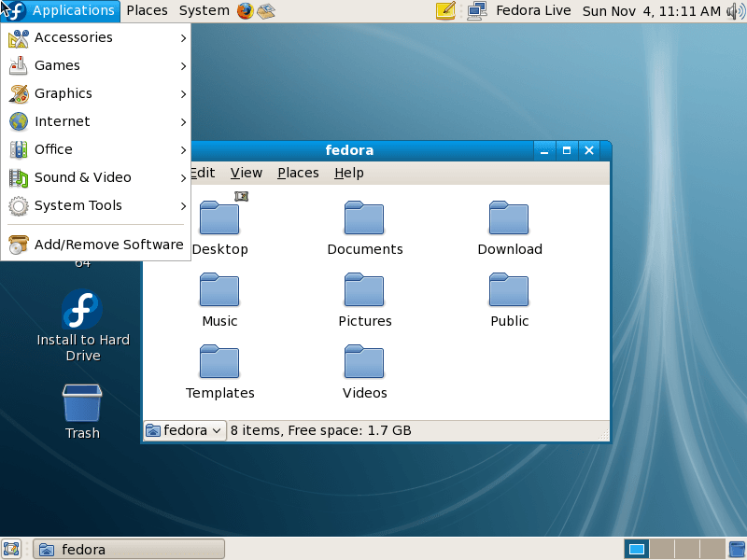Image resolution: width=747 pixels, height=560 pixels.
Task: Select the Documents folder icon
Action: click(x=364, y=218)
